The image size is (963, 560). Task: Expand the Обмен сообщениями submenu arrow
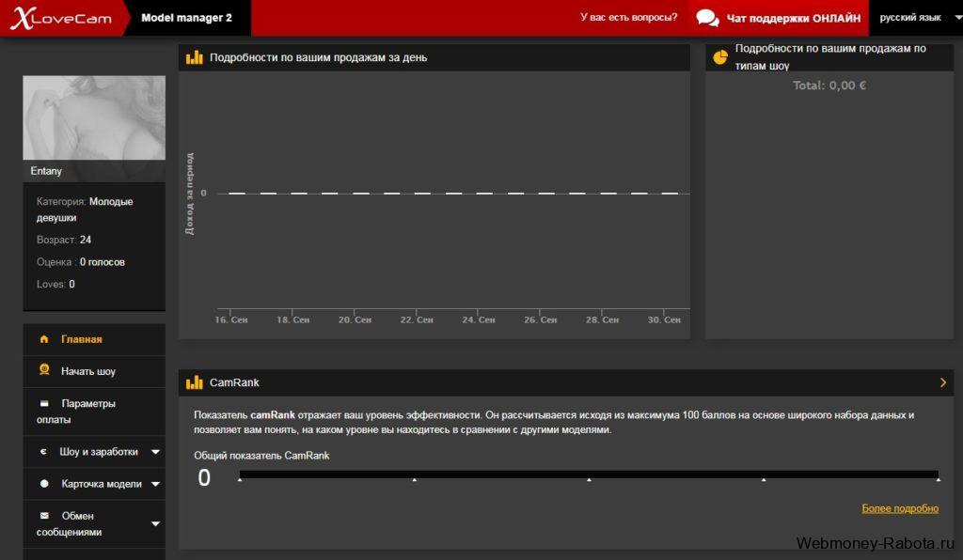tap(155, 523)
